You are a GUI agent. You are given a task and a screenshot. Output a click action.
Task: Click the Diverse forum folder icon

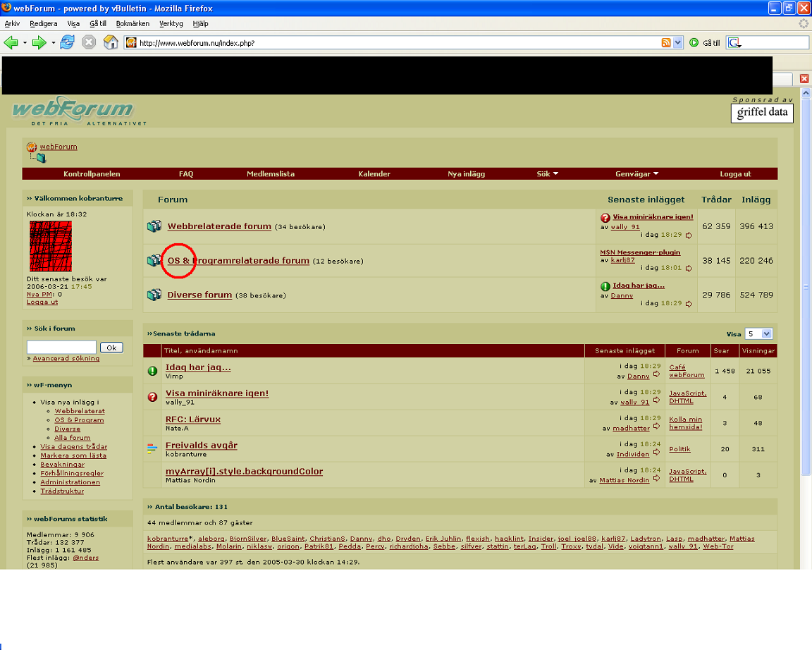154,295
